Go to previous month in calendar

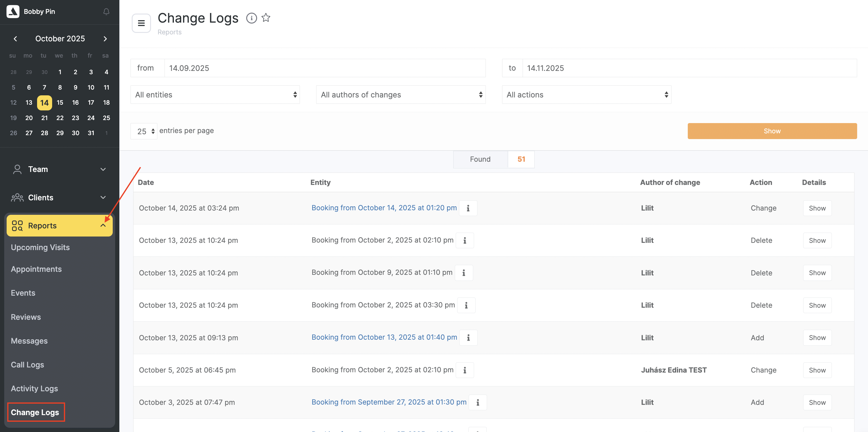click(15, 38)
